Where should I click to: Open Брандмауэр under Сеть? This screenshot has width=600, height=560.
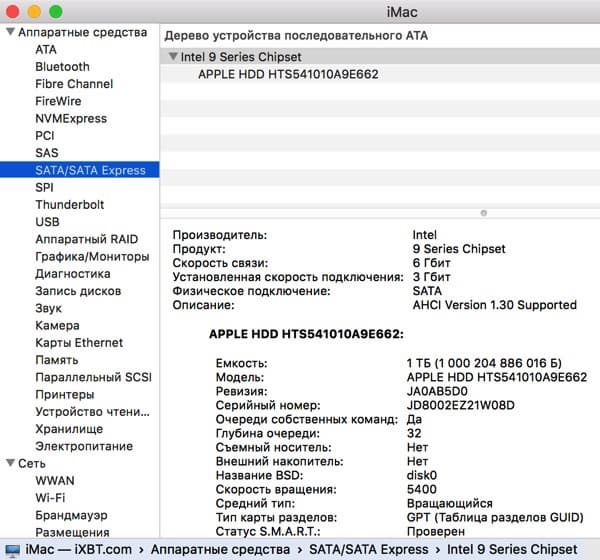(71, 515)
